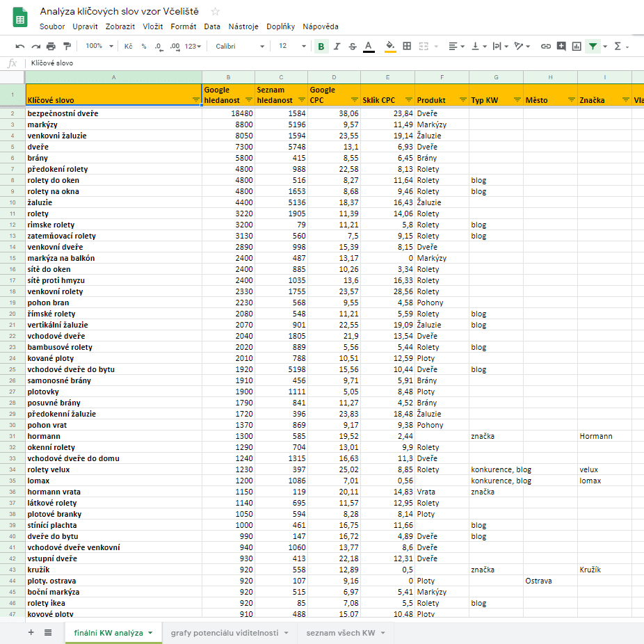Click the Print icon
Image resolution: width=644 pixels, height=644 pixels.
click(51, 47)
